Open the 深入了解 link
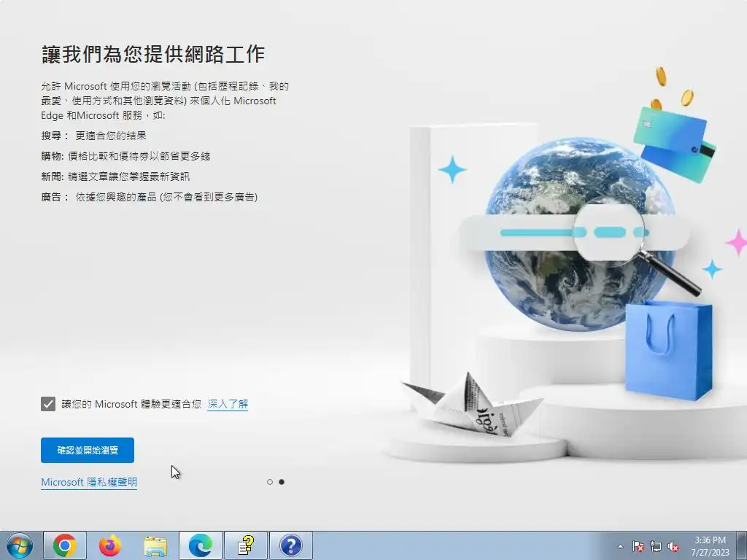This screenshot has height=560, width=747. 228,404
